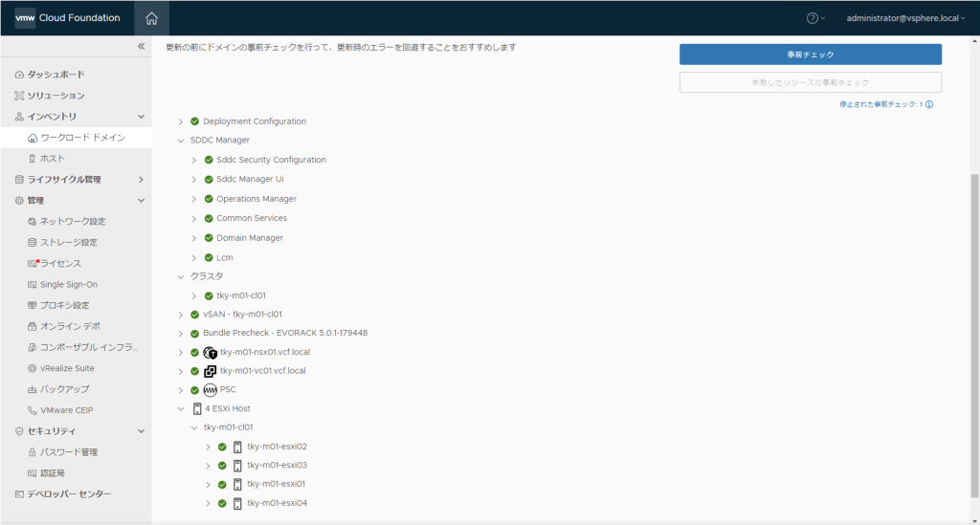The height and width of the screenshot is (525, 980).
Task: Click the 失敗したリソースの事前チェック button
Action: click(x=811, y=82)
